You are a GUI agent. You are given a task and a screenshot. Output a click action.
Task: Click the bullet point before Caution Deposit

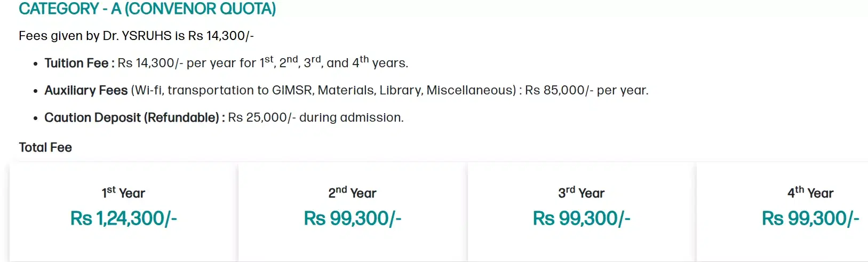coord(35,118)
